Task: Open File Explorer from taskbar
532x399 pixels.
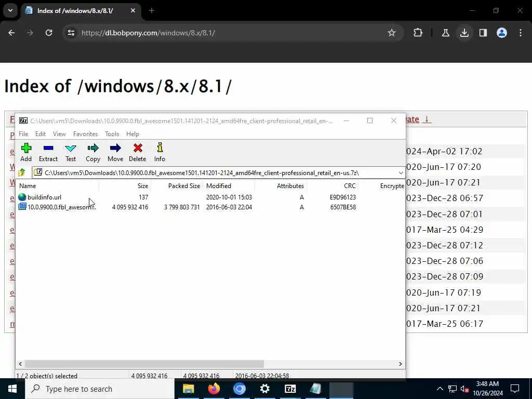Action: [x=188, y=389]
